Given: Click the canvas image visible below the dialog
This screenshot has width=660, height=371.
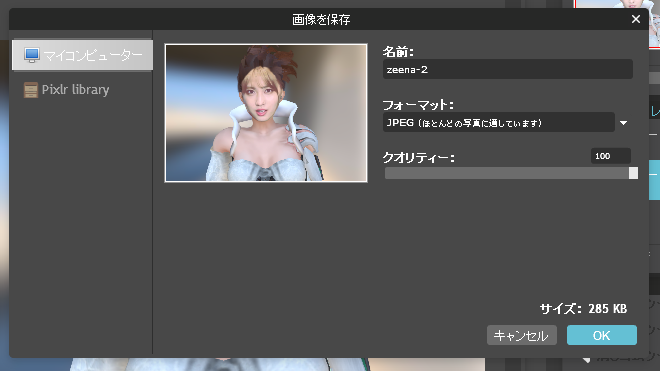Looking at the screenshot, I should point(278,365).
